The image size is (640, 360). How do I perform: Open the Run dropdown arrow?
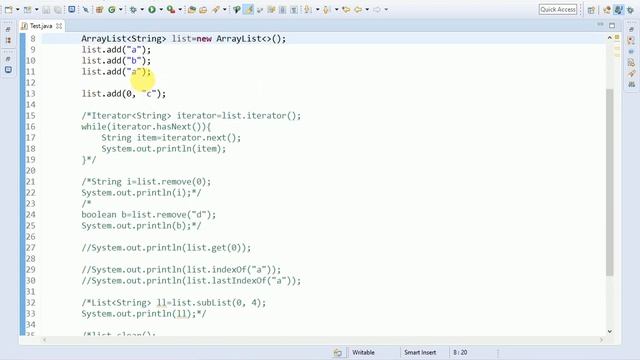[161, 9]
